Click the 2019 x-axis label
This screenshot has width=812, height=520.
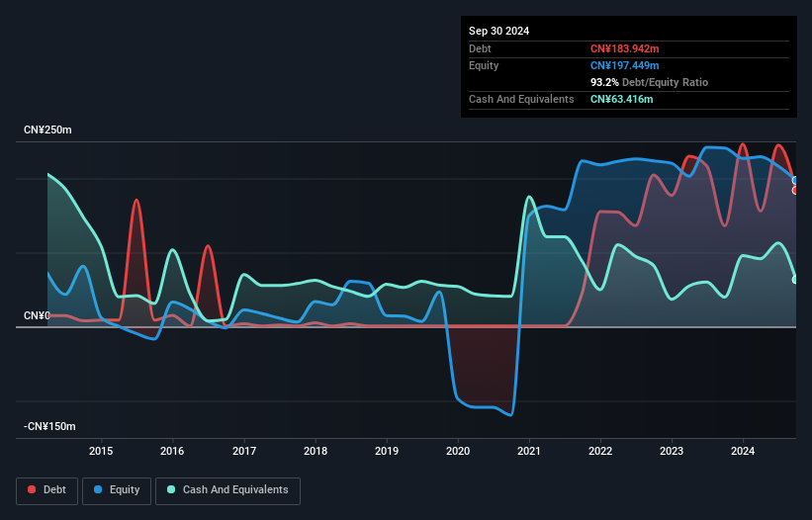click(x=387, y=451)
